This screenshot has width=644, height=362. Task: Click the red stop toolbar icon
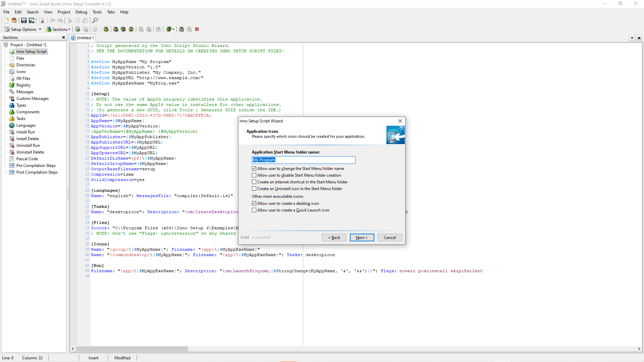197,29
